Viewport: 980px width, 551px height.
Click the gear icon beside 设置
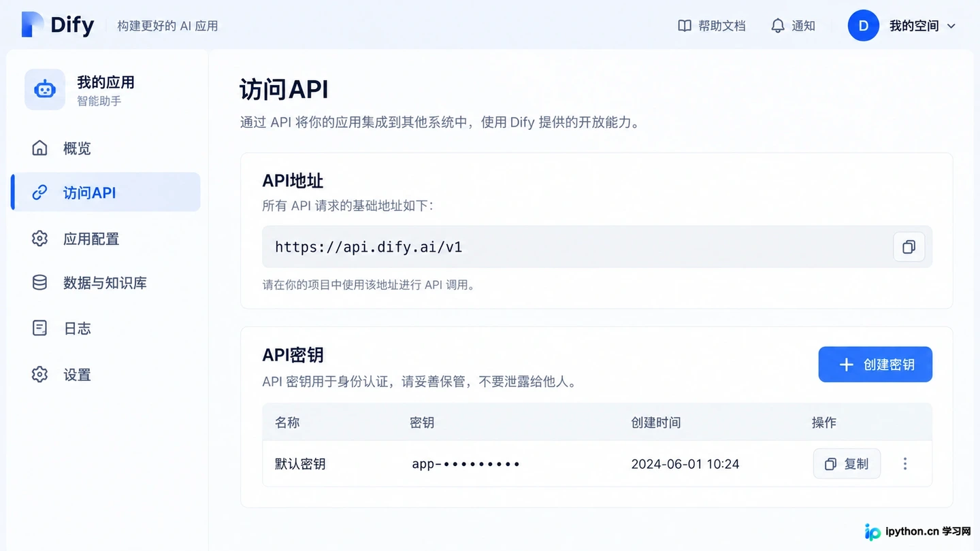coord(39,374)
